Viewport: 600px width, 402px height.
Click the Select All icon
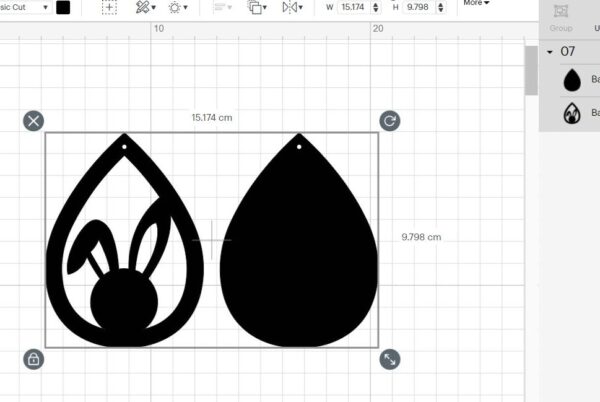[109, 7]
